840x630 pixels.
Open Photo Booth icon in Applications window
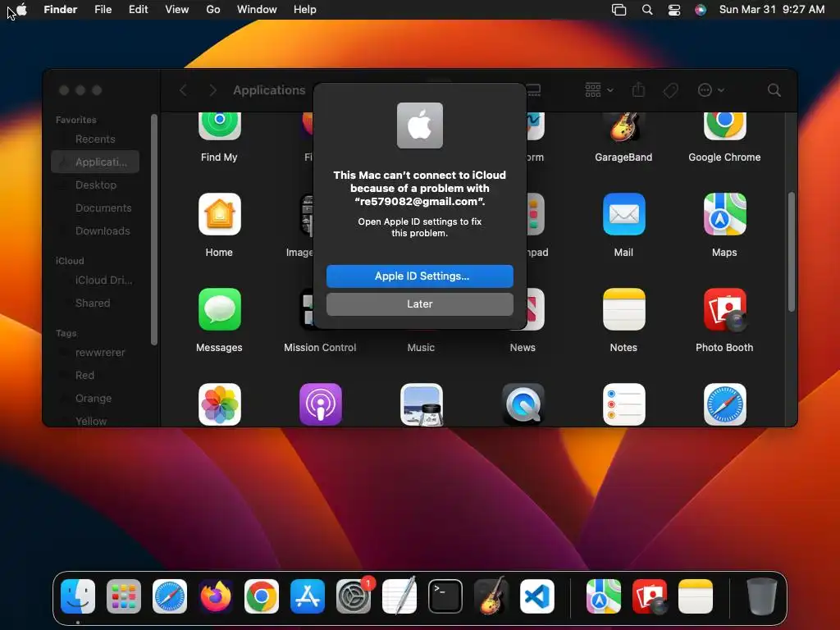click(724, 309)
